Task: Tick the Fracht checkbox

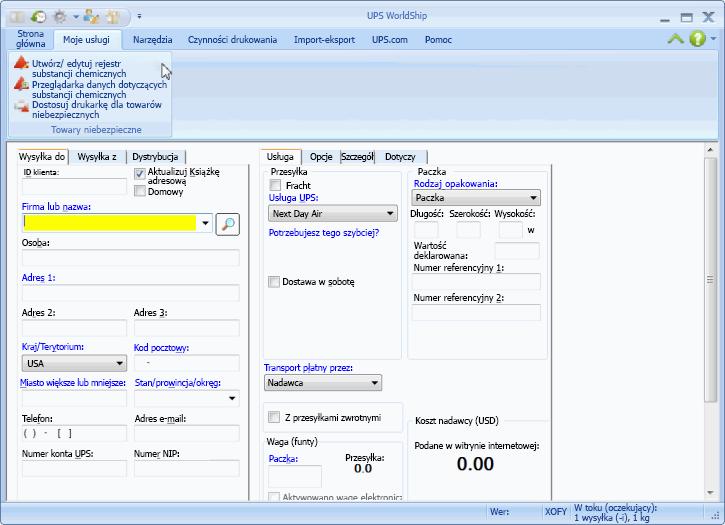Action: tap(275, 185)
